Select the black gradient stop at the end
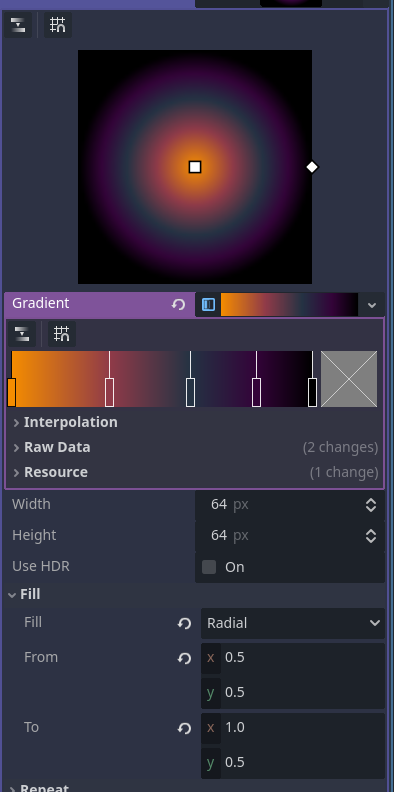The width and height of the screenshot is (394, 792). pos(313,392)
